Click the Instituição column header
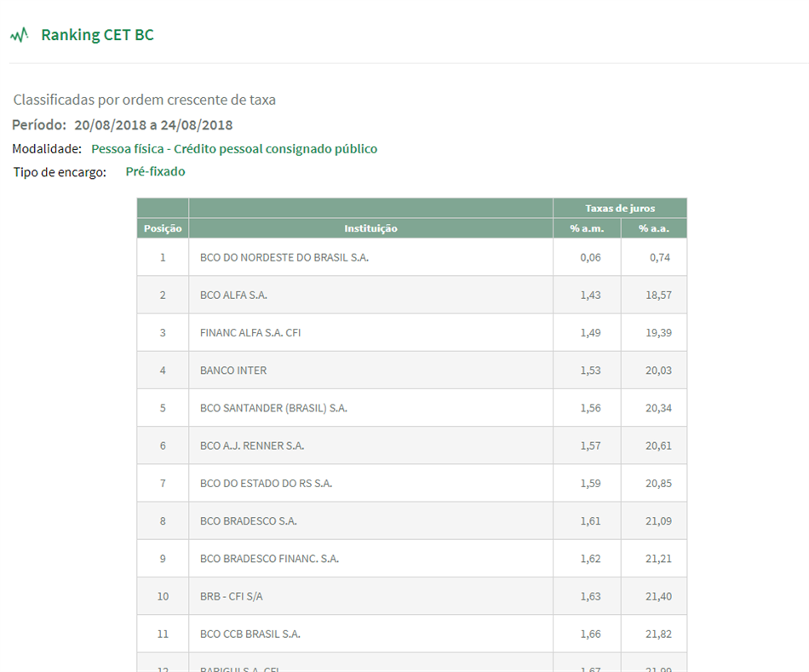 click(371, 228)
